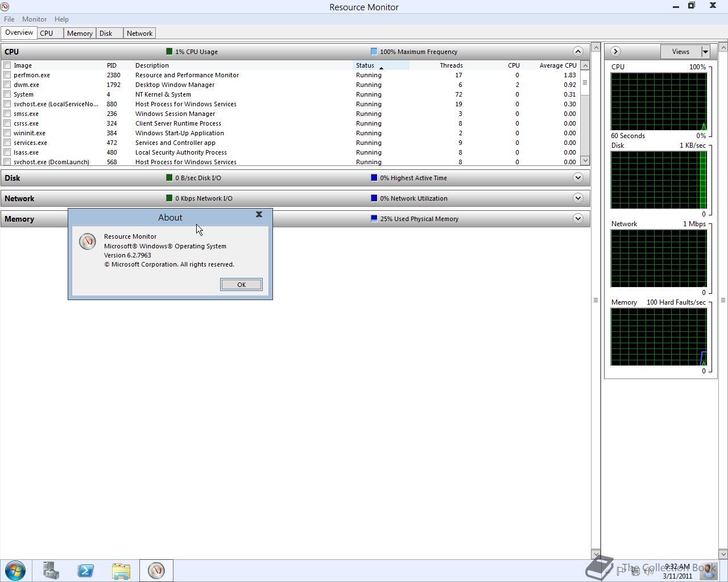Click blue Maximum Frequency indicator square
This screenshot has height=582, width=728.
374,51
